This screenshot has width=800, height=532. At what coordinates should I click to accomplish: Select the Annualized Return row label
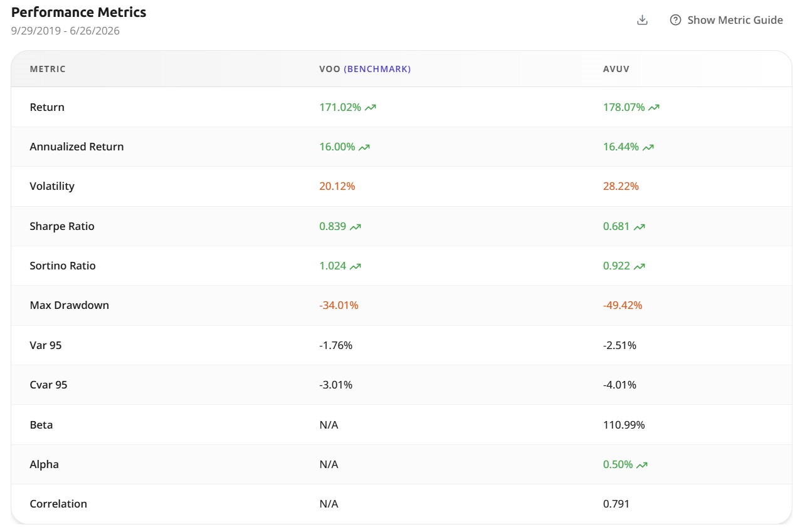click(76, 147)
